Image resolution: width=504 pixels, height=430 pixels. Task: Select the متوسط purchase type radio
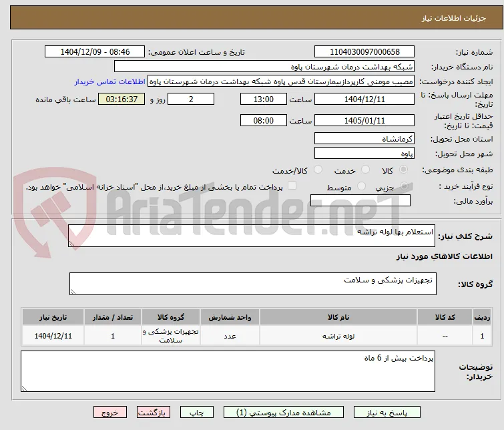(362, 186)
